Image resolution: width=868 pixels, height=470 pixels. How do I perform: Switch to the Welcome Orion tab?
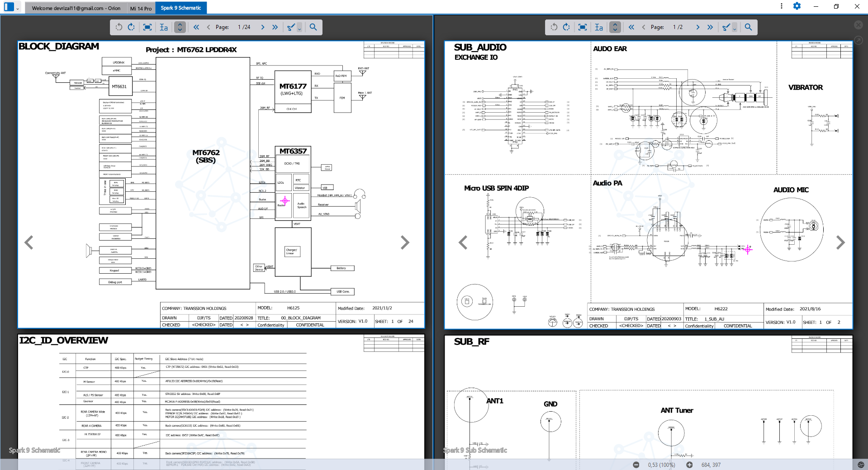point(76,8)
